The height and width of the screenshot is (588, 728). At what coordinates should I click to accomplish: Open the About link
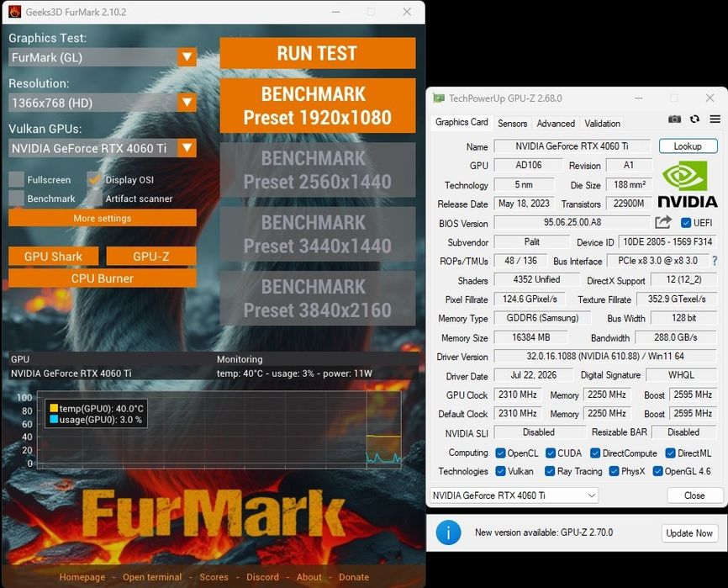(x=309, y=577)
